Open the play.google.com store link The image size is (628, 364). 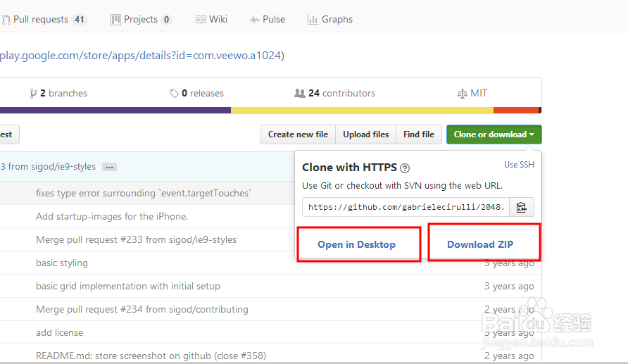tap(140, 55)
